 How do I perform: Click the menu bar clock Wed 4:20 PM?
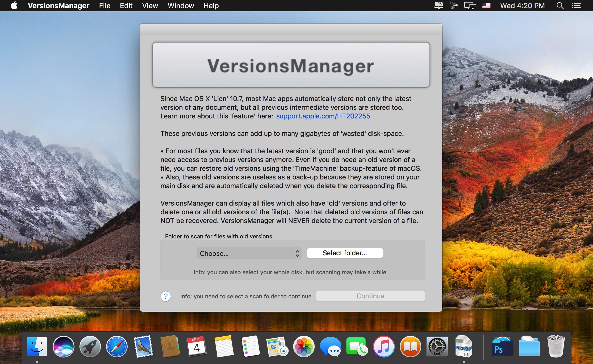(522, 6)
